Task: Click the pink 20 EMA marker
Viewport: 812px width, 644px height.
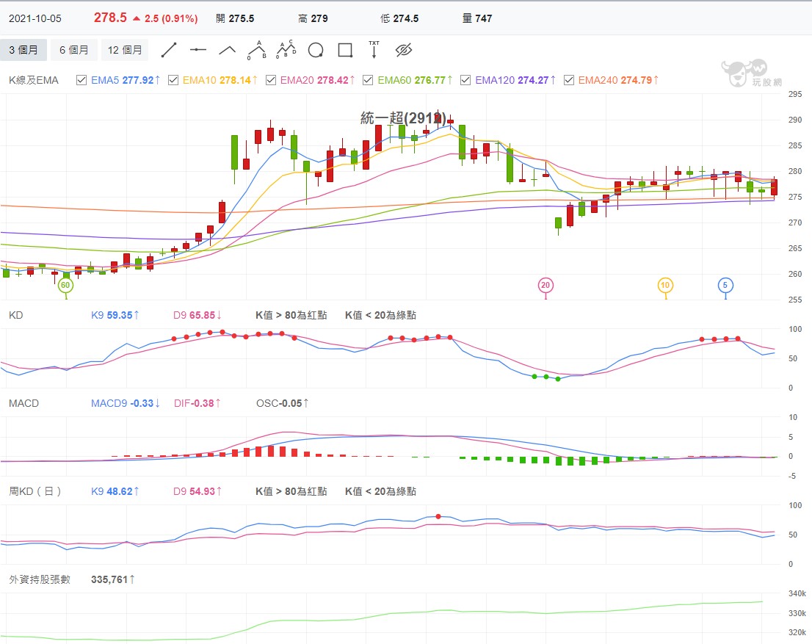Action: [x=545, y=285]
